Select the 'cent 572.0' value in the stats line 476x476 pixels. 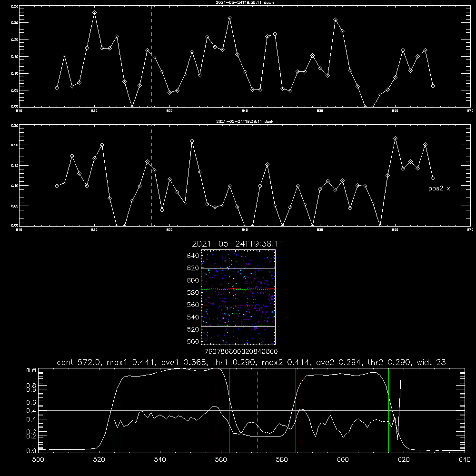coord(79,362)
